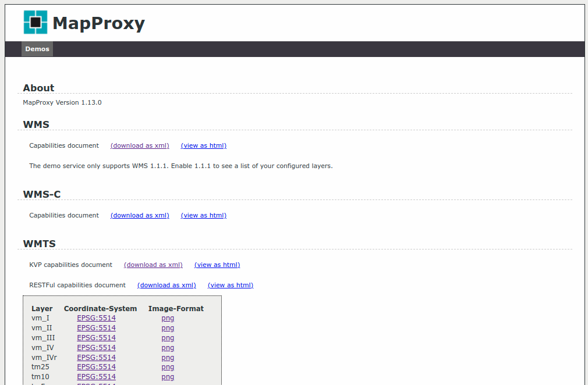Download WMS capabilities as xml
This screenshot has height=385, width=588.
point(140,146)
